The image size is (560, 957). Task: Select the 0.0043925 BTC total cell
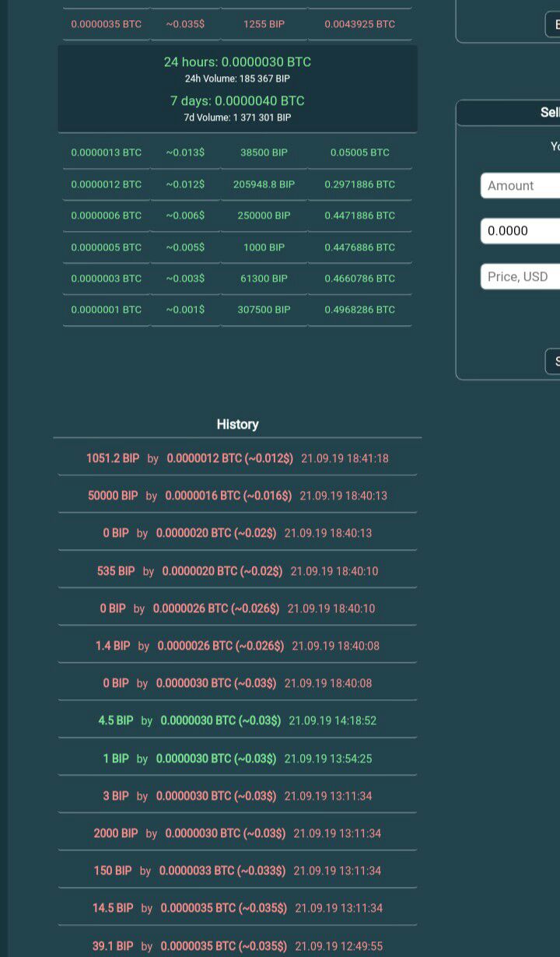click(x=360, y=24)
